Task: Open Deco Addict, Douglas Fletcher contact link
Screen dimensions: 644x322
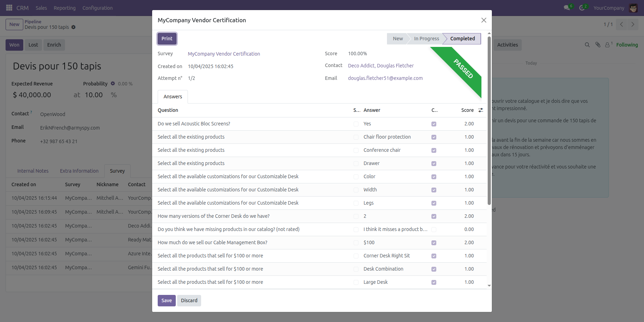Action: pyautogui.click(x=381, y=66)
